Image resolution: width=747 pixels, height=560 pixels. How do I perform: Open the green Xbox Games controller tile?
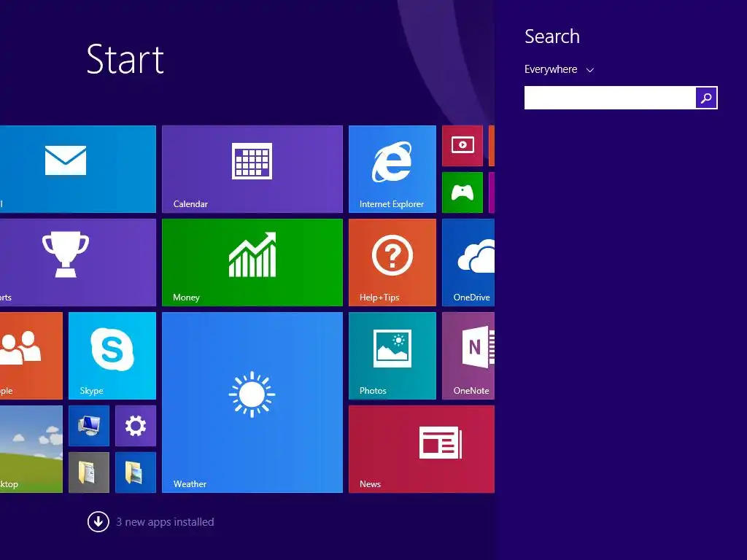(x=462, y=192)
